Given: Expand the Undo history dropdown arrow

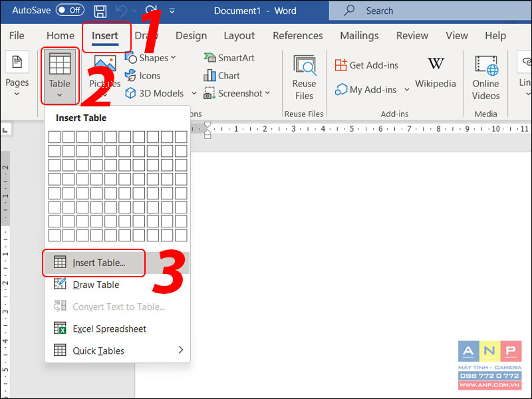Looking at the screenshot, I should click(135, 11).
